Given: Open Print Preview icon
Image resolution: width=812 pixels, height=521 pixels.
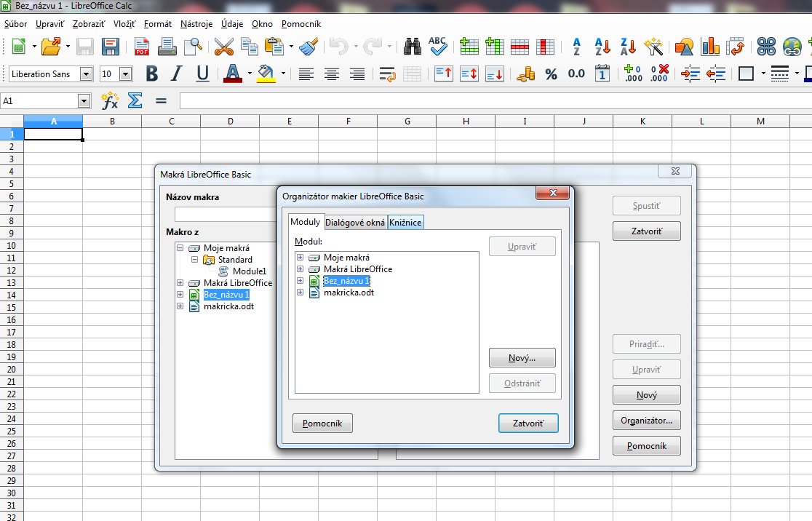Looking at the screenshot, I should coord(193,47).
